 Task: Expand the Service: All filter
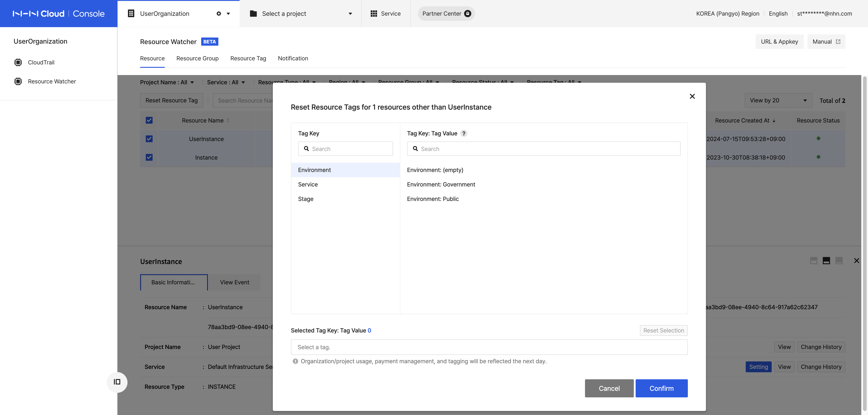[x=226, y=82]
